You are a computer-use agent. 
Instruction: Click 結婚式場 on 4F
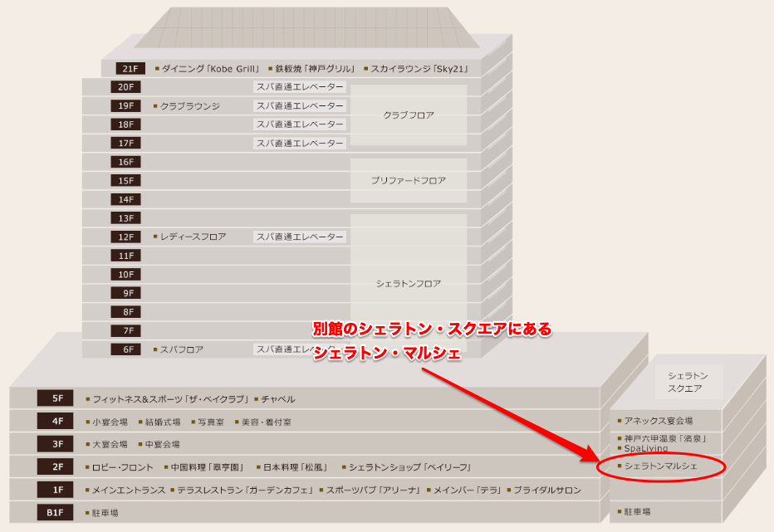click(x=163, y=422)
